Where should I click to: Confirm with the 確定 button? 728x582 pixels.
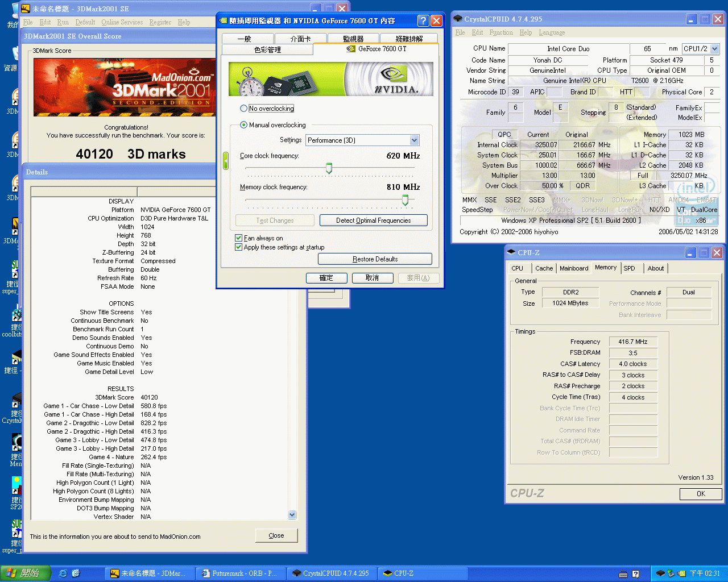[x=326, y=278]
